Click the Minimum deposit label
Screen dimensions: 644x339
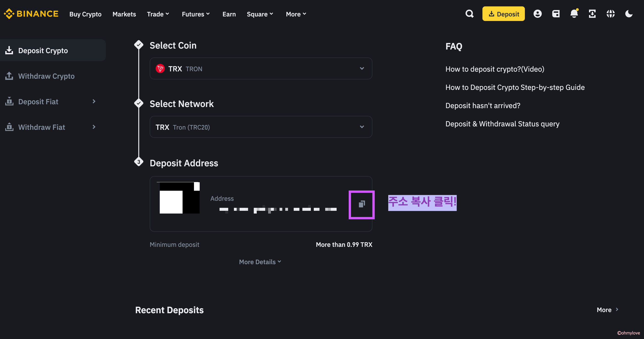[174, 245]
